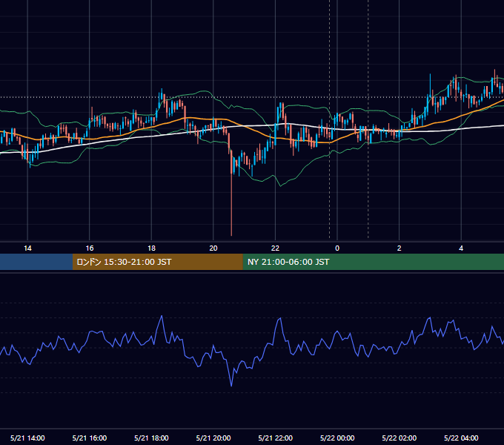Click the hour label 18 on price chart axis

[x=151, y=248]
